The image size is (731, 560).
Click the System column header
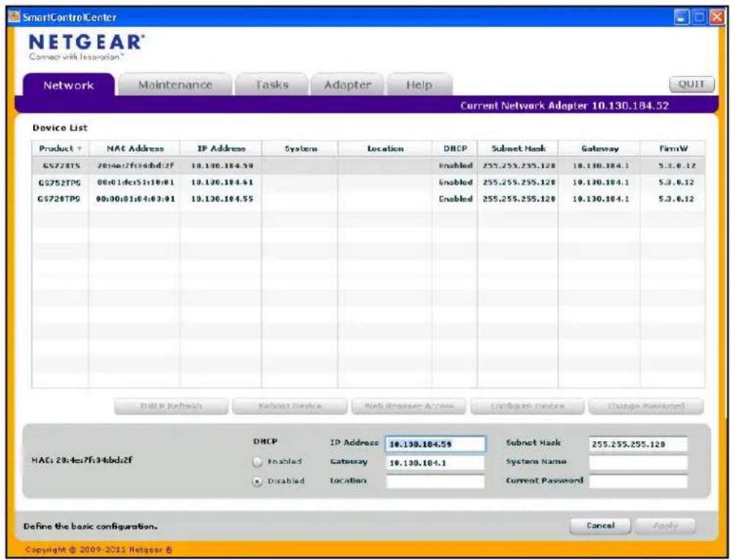(x=300, y=149)
